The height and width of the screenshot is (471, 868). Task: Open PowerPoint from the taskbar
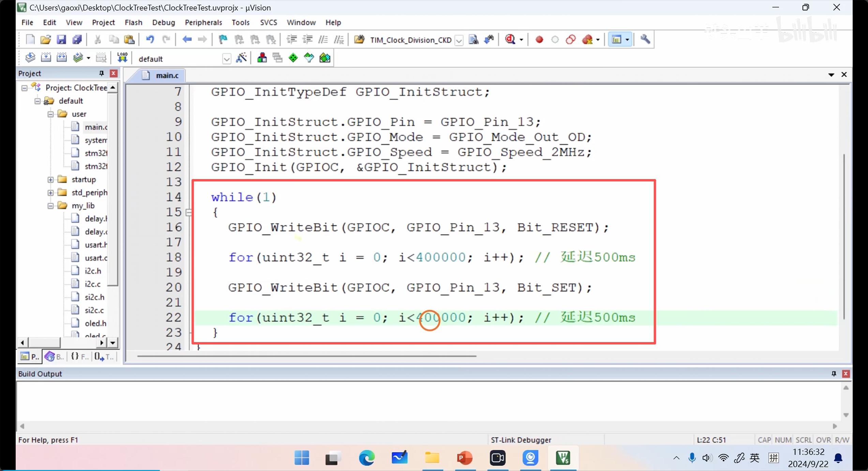(464, 457)
